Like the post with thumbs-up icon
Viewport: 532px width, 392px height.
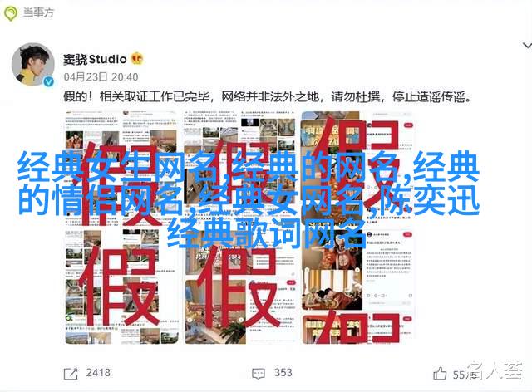tap(440, 374)
